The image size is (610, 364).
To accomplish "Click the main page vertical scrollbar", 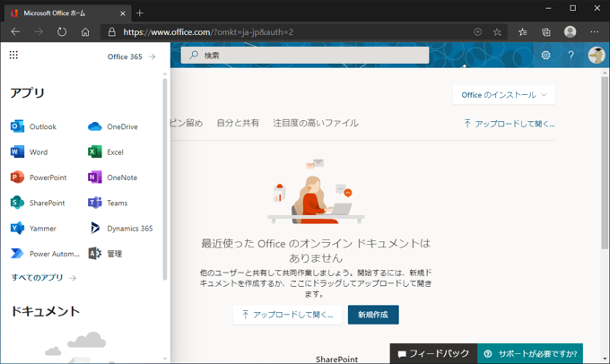I will pyautogui.click(x=605, y=162).
